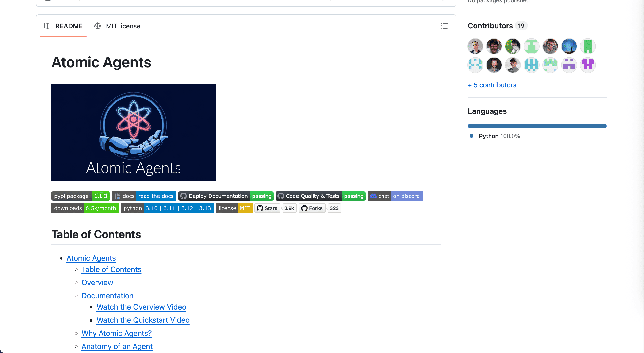This screenshot has width=644, height=353.
Task: Open the magenta purple identicon avatar
Action: coord(588,65)
